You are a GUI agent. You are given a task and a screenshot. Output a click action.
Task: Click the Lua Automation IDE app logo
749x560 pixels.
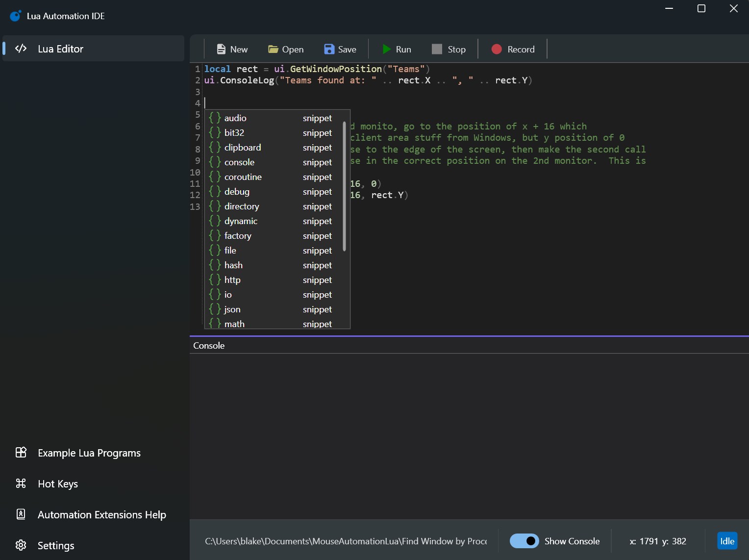click(x=16, y=16)
